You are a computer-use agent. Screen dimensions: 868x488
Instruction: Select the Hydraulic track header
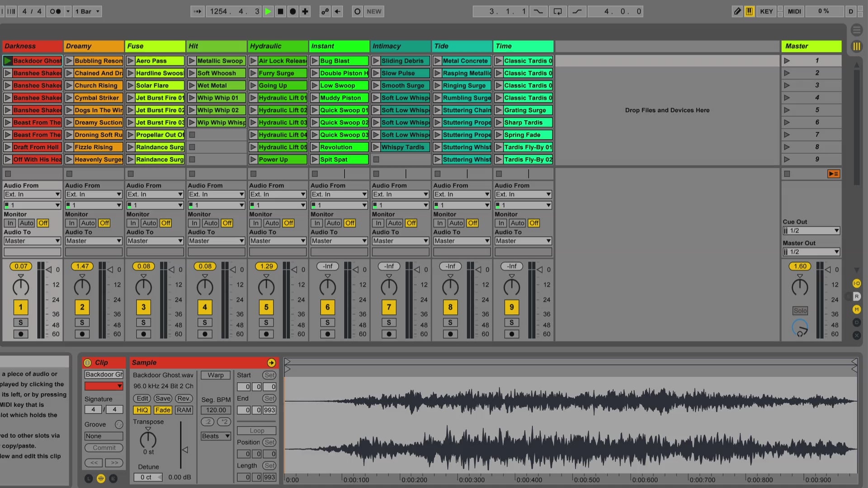pyautogui.click(x=278, y=46)
